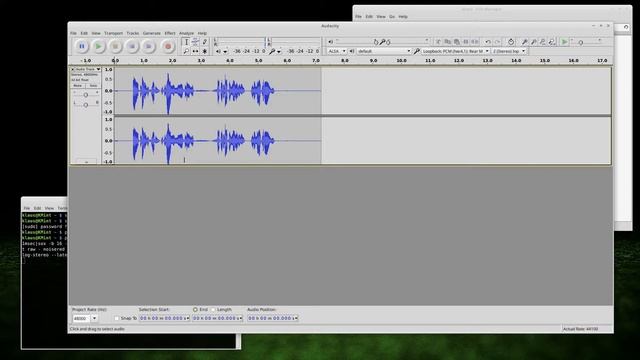Start playback with the green Play button

click(98, 47)
